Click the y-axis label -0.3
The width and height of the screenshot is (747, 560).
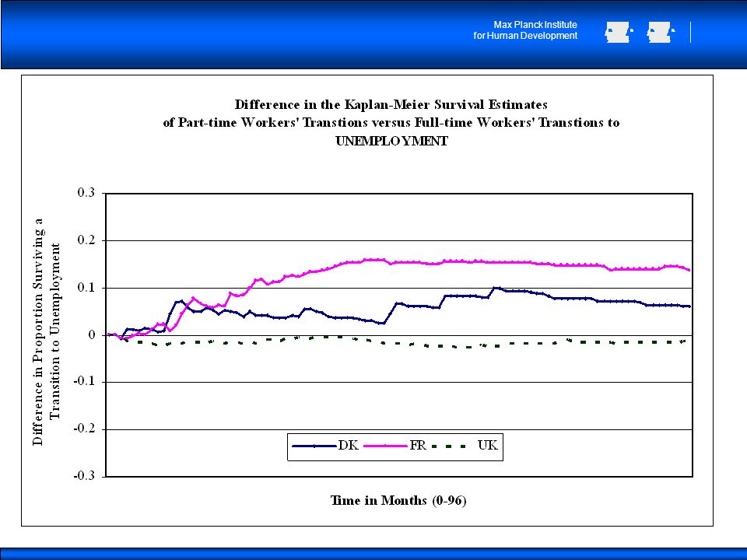pos(84,476)
